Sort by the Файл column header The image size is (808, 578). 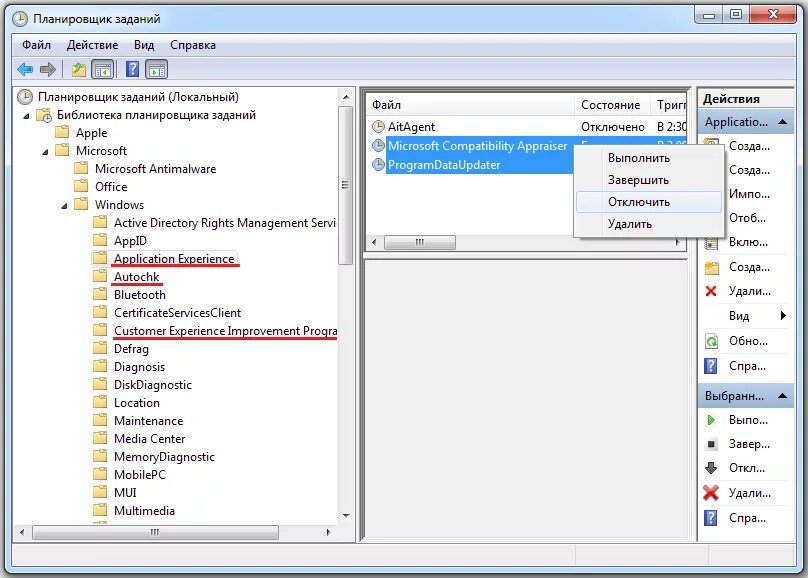pos(470,105)
